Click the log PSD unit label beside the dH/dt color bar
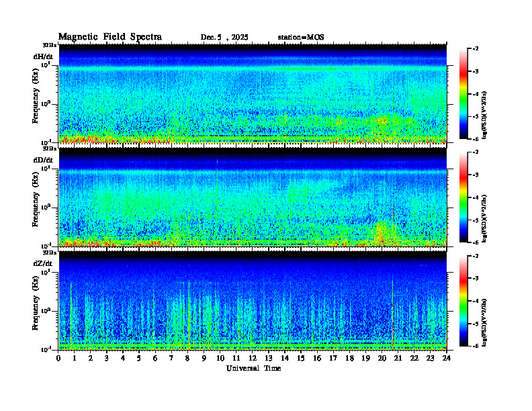 (484, 116)
